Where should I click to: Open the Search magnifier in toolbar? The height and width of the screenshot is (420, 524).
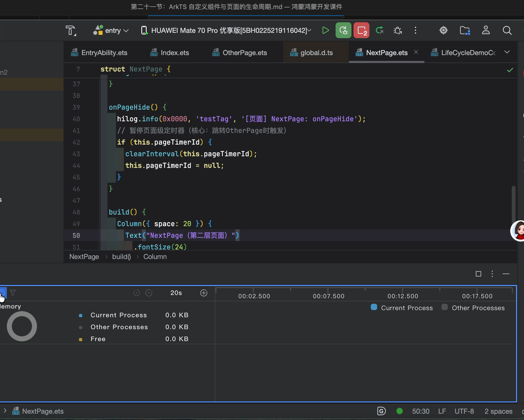[x=507, y=30]
